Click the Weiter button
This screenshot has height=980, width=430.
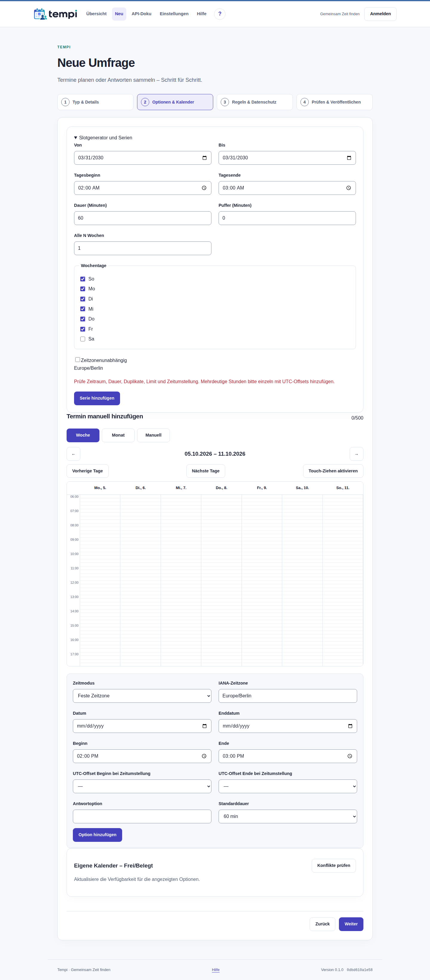coord(351,924)
